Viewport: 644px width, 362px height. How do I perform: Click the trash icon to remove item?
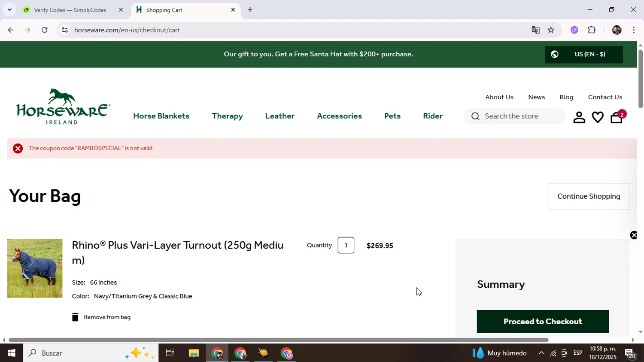pyautogui.click(x=75, y=317)
